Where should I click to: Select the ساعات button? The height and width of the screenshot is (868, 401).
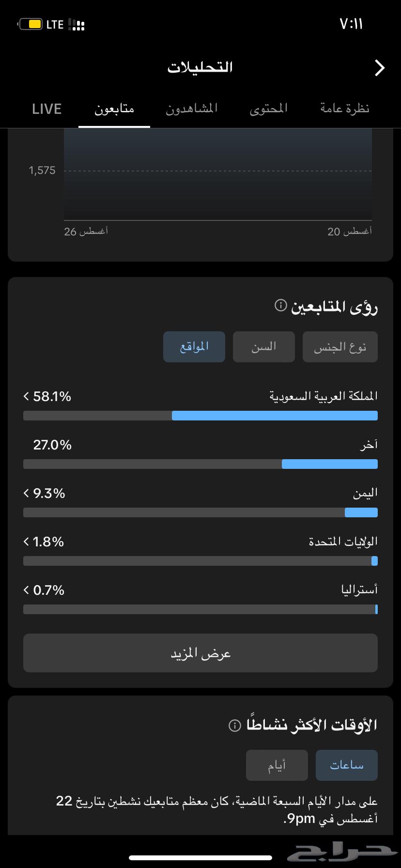pyautogui.click(x=347, y=765)
